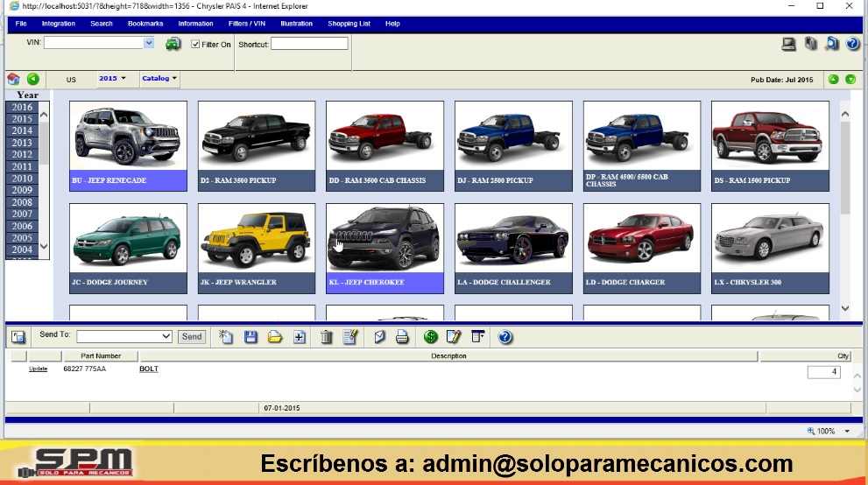Toggle the Filter On checkbox
868x485 pixels.
coord(195,45)
